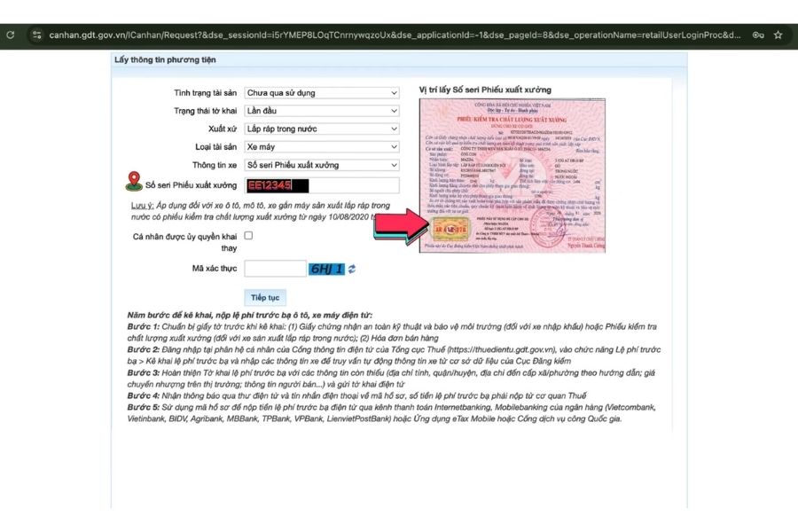
Task: Click the 'Vị trí lấy Số seri Phiếu xuất xưởng' heading
Action: [485, 90]
